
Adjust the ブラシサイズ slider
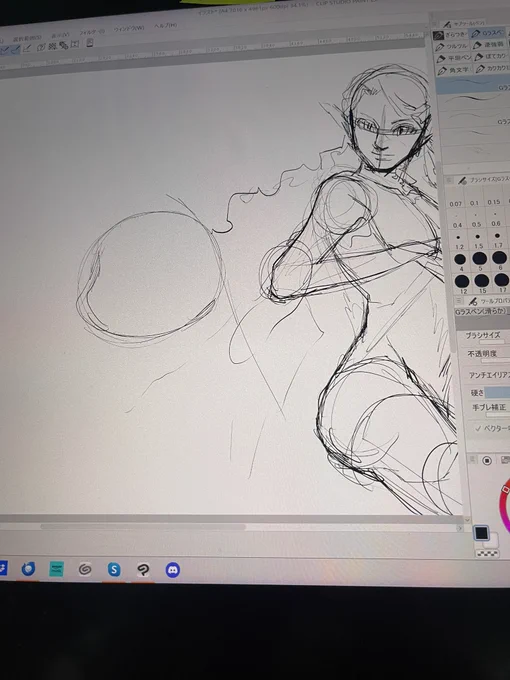491,342
